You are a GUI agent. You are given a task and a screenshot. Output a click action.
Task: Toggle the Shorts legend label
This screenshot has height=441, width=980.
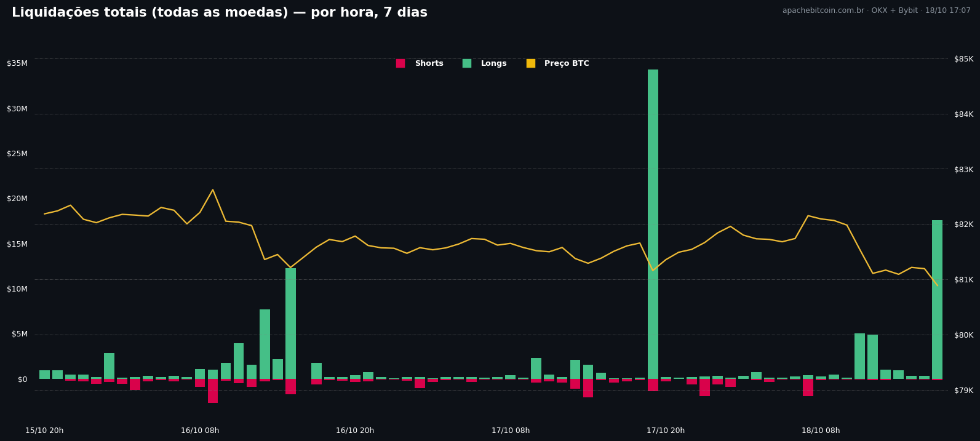(x=429, y=63)
